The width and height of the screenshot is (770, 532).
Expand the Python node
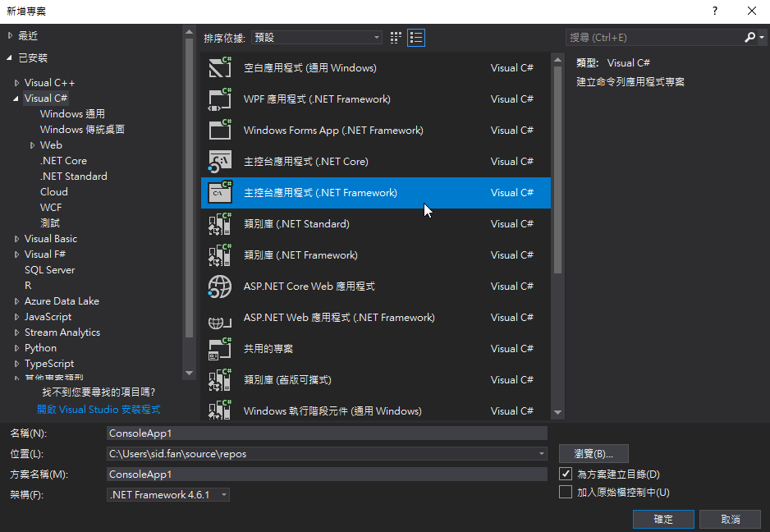point(16,348)
